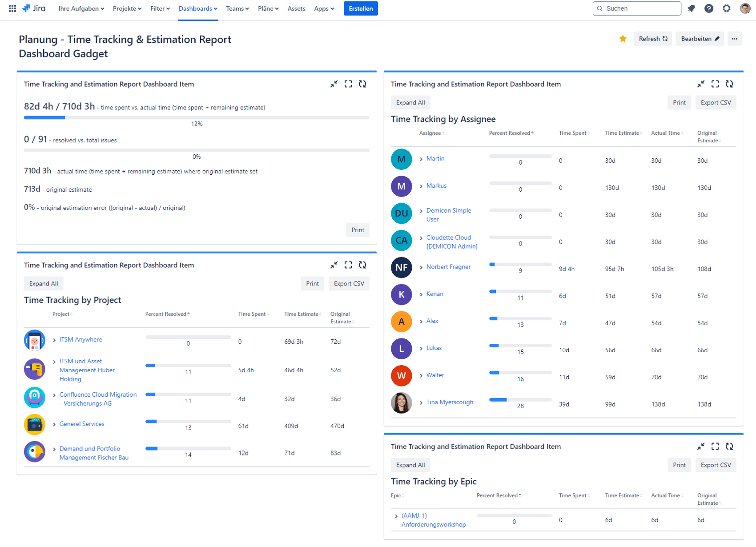Maximize the Time Tracking by Epic gadget
Viewport: 756px width, 547px height.
pyautogui.click(x=715, y=446)
